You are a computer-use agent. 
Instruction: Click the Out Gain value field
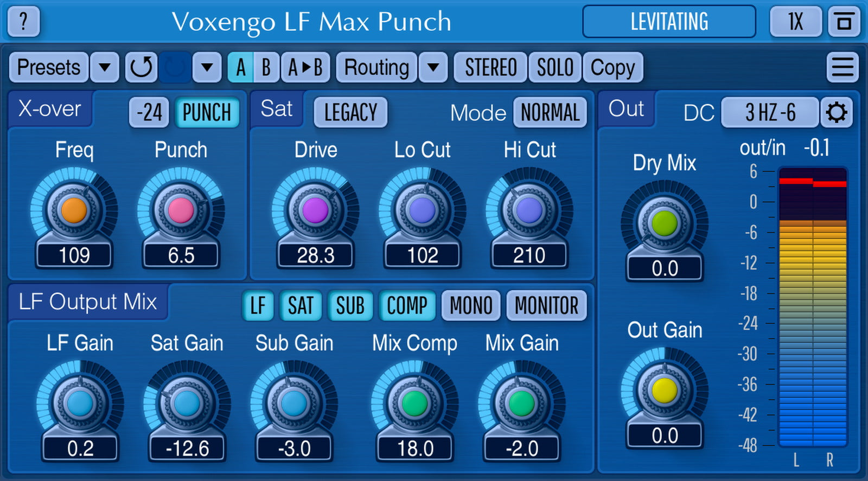click(x=665, y=435)
